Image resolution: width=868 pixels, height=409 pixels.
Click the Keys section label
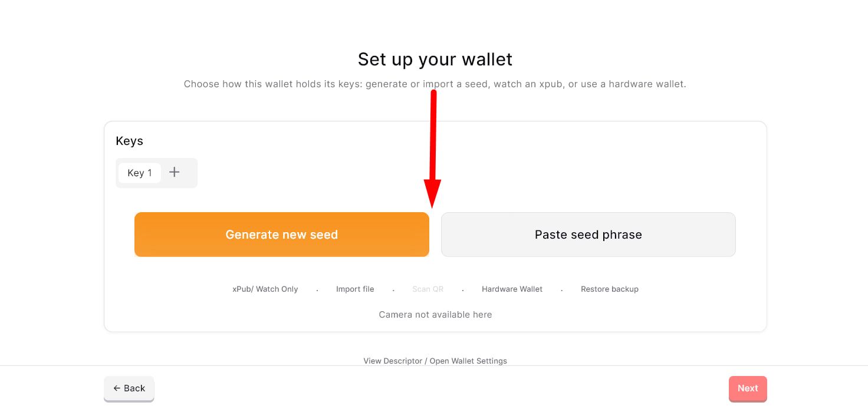click(129, 141)
